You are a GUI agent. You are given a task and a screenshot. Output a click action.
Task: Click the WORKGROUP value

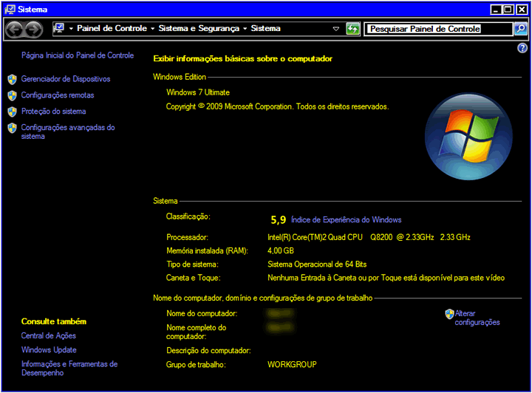tap(292, 364)
